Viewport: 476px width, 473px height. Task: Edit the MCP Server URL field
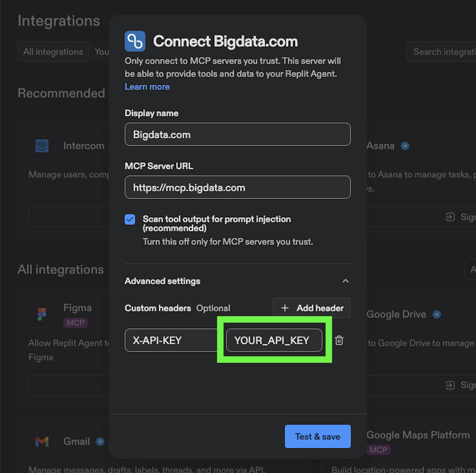click(x=238, y=187)
